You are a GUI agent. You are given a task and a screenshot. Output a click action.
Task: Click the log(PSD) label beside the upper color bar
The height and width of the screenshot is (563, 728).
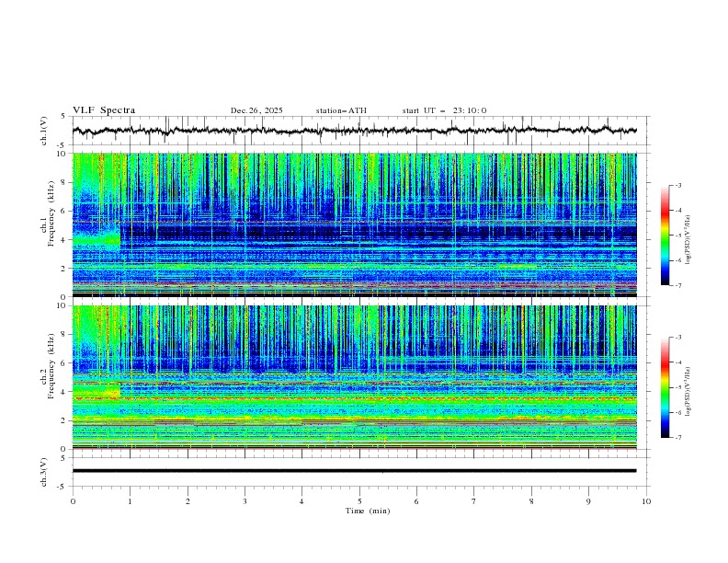click(x=688, y=240)
